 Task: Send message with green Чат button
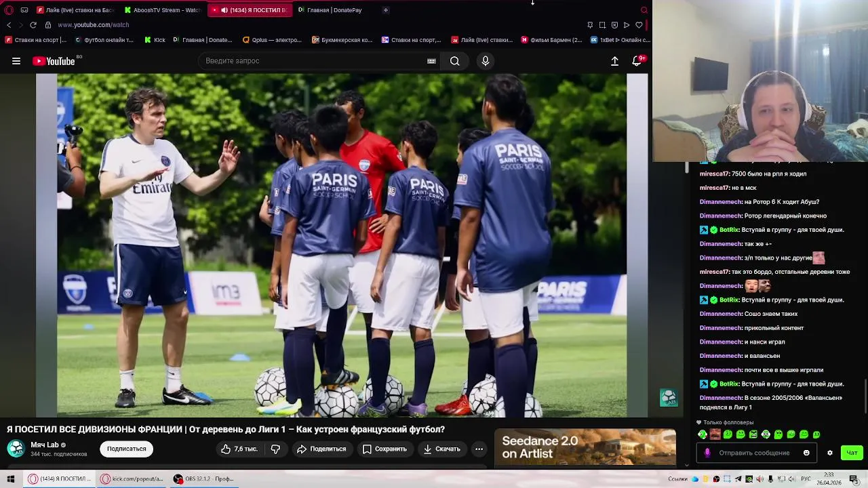852,453
